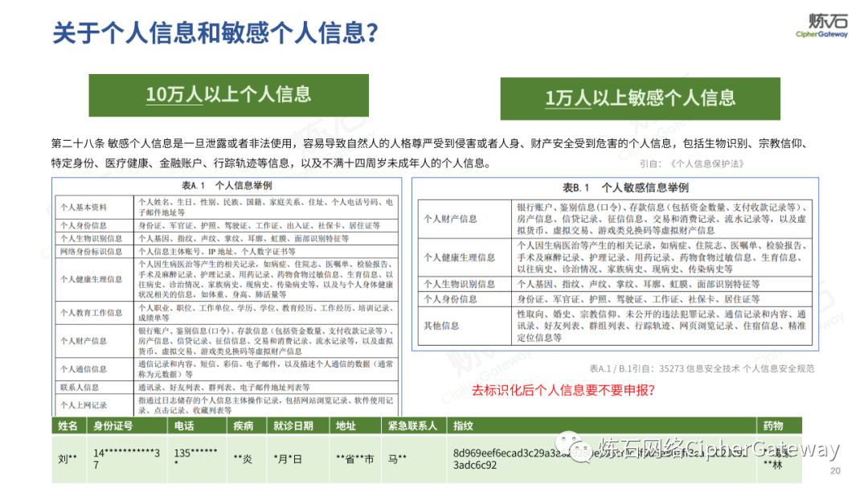Click 个人健康生理信息 in table B.1
Image resolution: width=868 pixels, height=489 pixels.
coord(460,257)
